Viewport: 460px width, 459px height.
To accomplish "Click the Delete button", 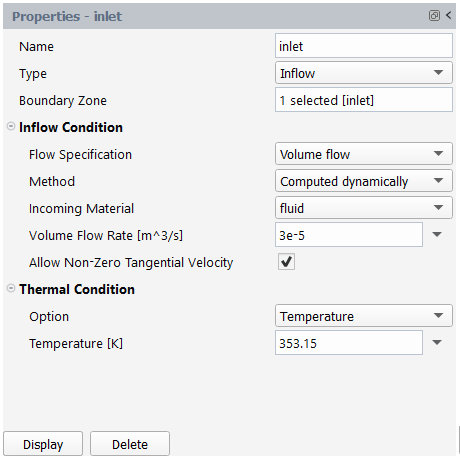I will coord(130,444).
